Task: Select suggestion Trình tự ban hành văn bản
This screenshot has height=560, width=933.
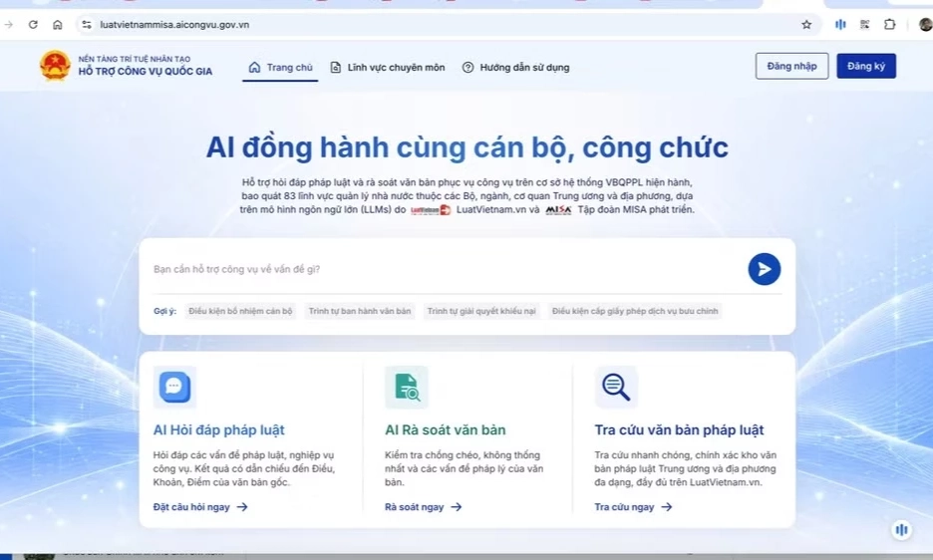Action: pyautogui.click(x=360, y=311)
